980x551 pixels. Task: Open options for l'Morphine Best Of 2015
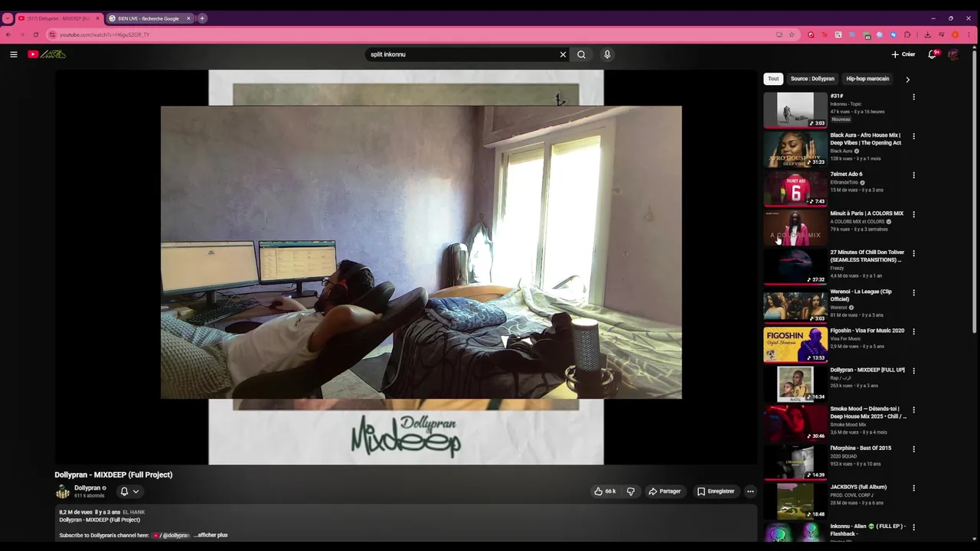(x=913, y=448)
